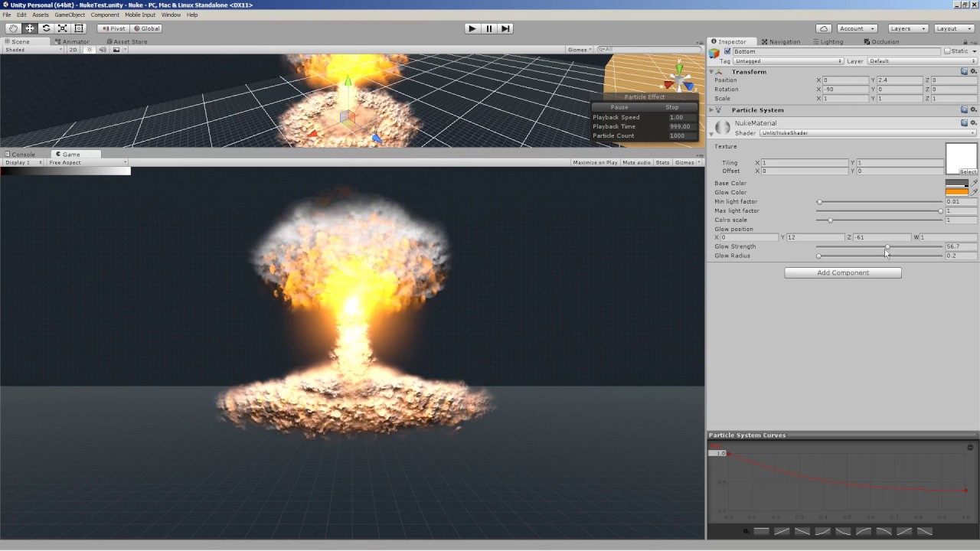Uncheck the Bottom object active checkbox

click(727, 51)
